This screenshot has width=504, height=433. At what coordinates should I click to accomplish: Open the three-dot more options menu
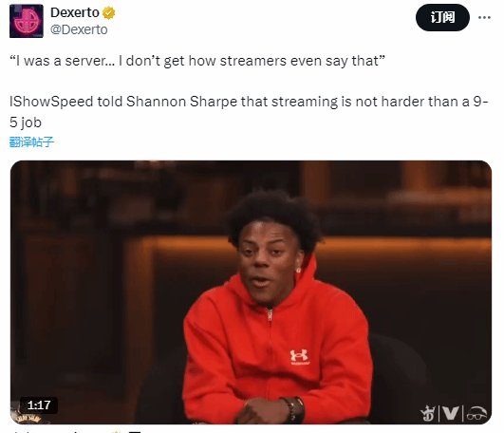[x=484, y=17]
